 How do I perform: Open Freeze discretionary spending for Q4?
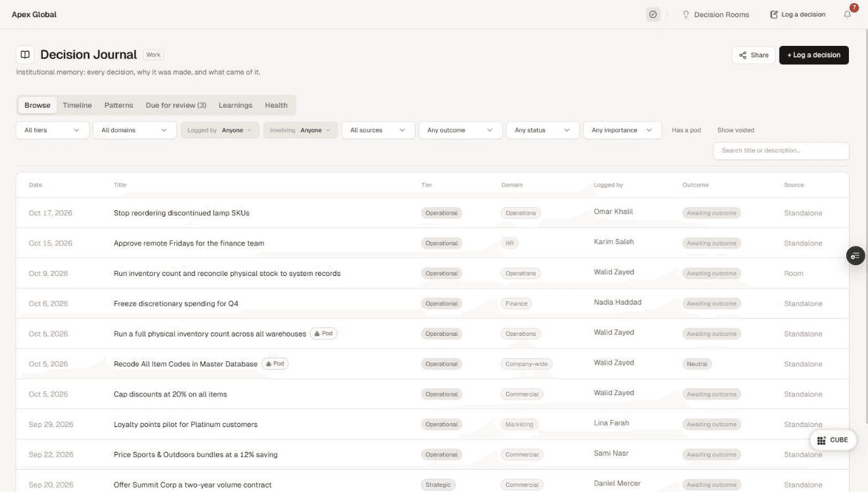[x=176, y=303]
